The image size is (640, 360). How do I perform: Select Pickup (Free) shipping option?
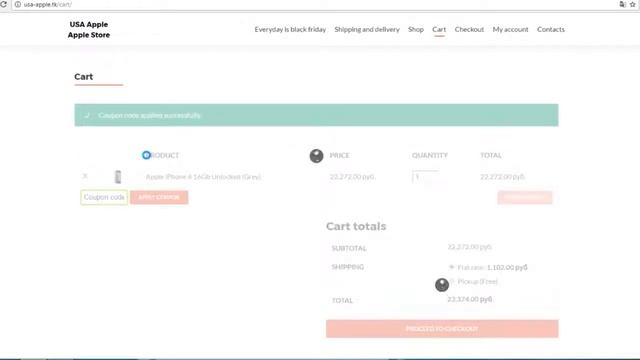[x=452, y=281]
